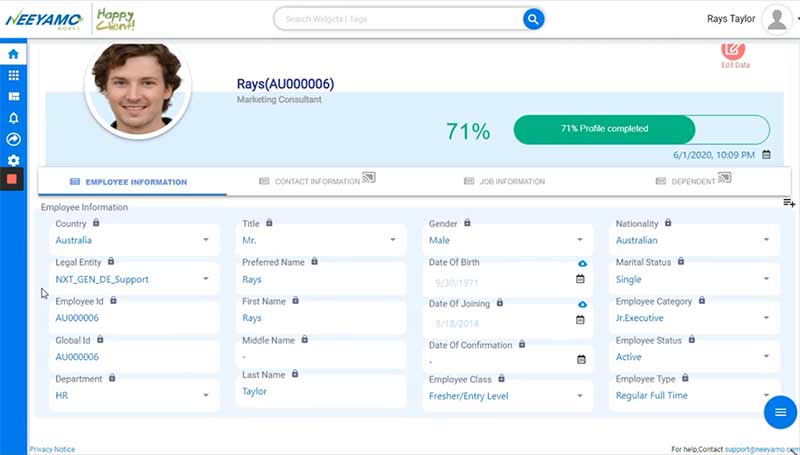Open the Marital Status dropdown

(766, 280)
